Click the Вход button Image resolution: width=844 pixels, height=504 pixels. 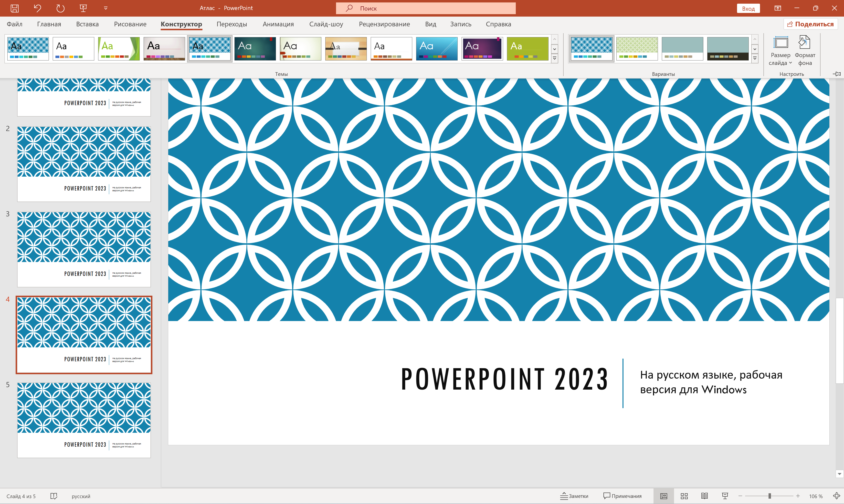click(x=749, y=8)
